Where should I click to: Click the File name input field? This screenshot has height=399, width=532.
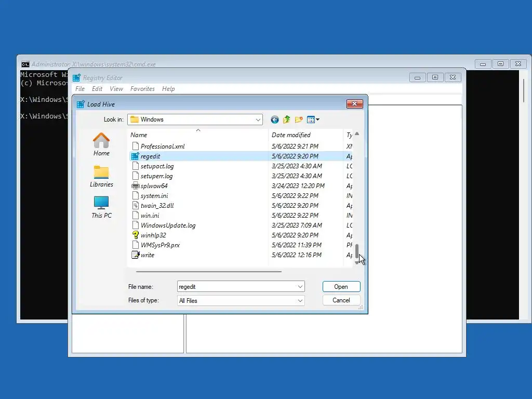[237, 287]
